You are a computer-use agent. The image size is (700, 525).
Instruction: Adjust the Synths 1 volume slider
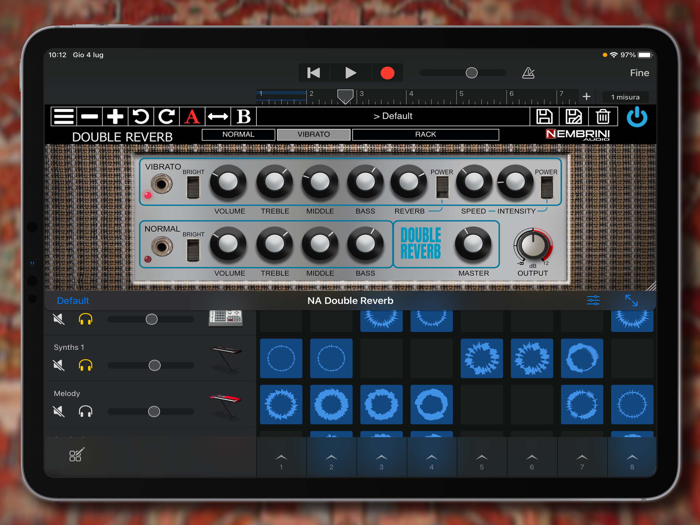pos(151,365)
